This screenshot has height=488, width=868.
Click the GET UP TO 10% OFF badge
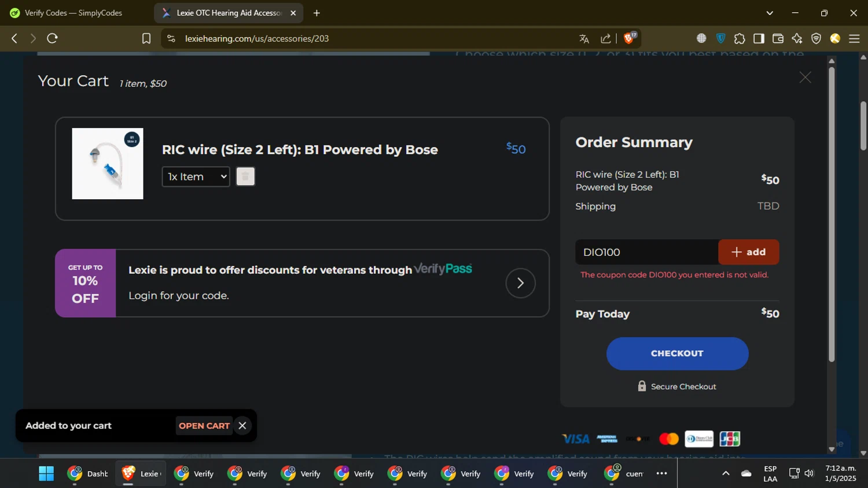[x=85, y=283]
